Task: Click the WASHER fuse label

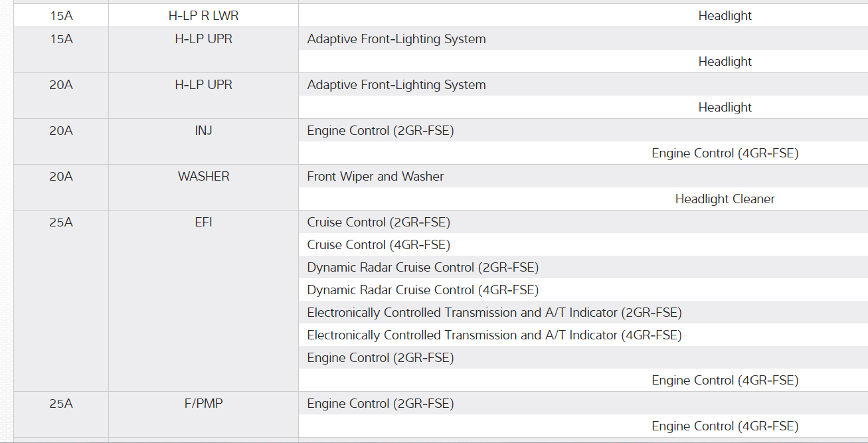Action: [x=203, y=177]
